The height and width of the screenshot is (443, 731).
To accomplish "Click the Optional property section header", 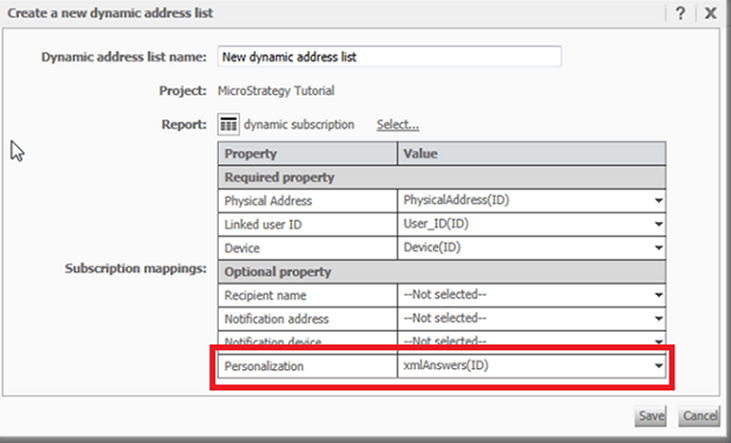I will pos(442,272).
